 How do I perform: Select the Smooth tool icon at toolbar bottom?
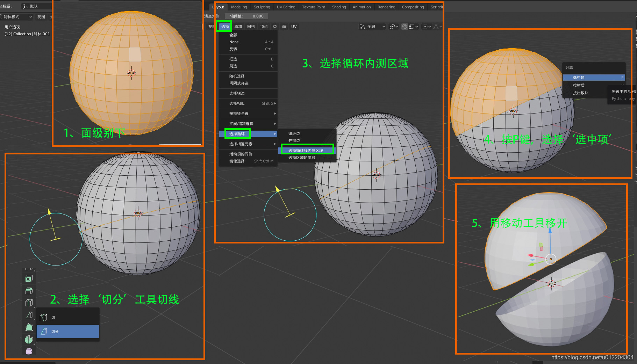29,351
